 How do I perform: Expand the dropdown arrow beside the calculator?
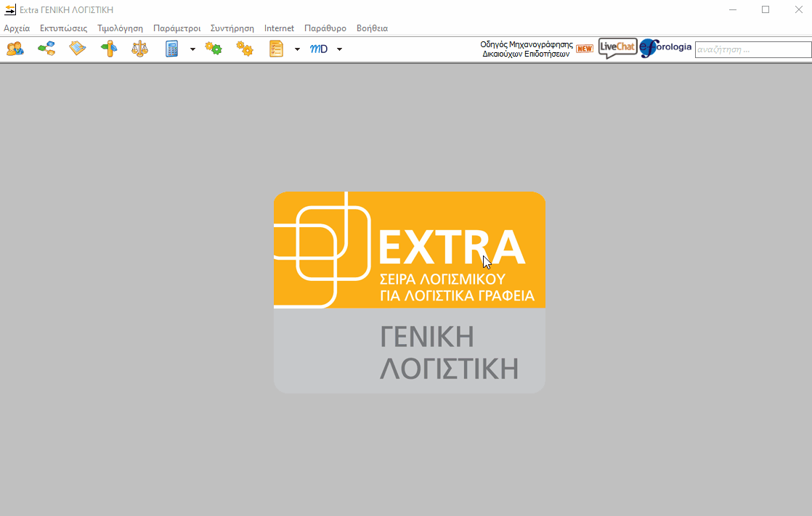[192, 49]
